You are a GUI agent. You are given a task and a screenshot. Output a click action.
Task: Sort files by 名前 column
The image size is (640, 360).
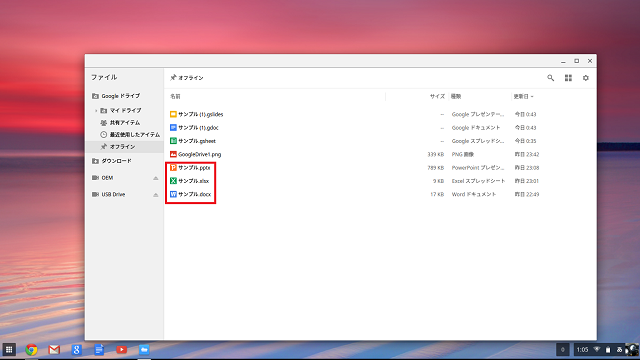coord(175,96)
